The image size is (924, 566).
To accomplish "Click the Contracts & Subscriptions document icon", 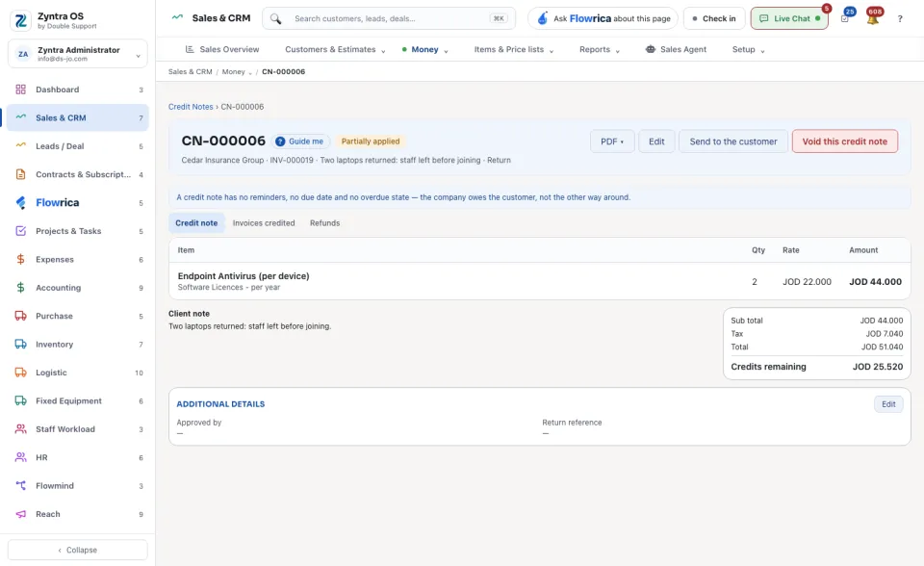I will point(20,174).
